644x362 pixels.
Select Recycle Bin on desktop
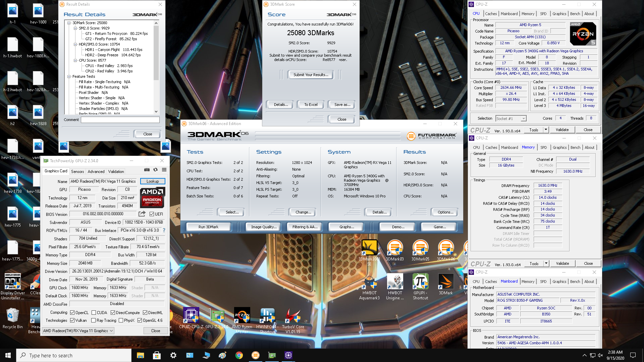tap(12, 318)
